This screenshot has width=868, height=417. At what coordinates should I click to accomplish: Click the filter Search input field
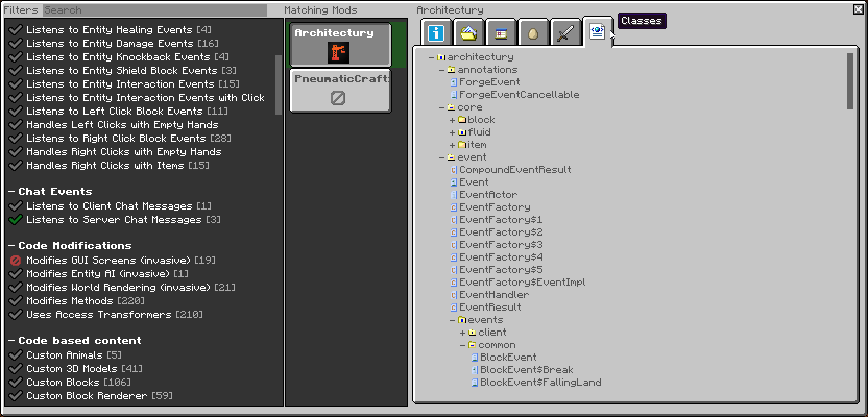coord(155,10)
